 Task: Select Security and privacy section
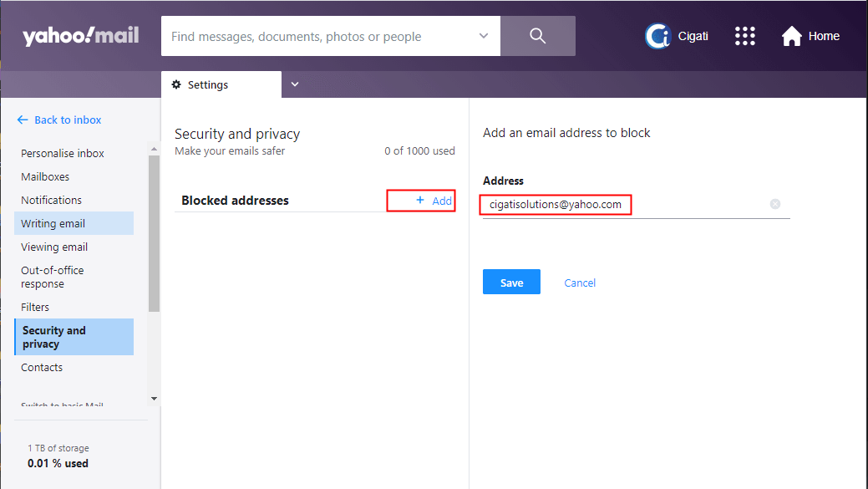pyautogui.click(x=74, y=337)
